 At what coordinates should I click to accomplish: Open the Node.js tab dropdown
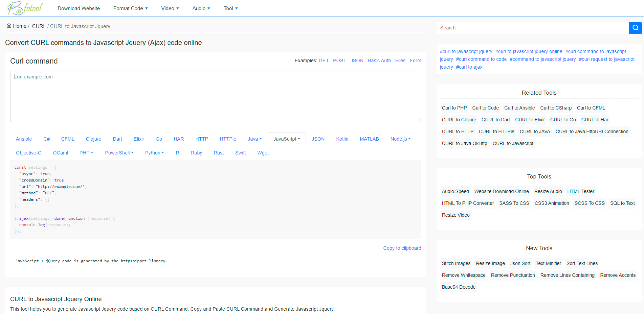tap(400, 139)
